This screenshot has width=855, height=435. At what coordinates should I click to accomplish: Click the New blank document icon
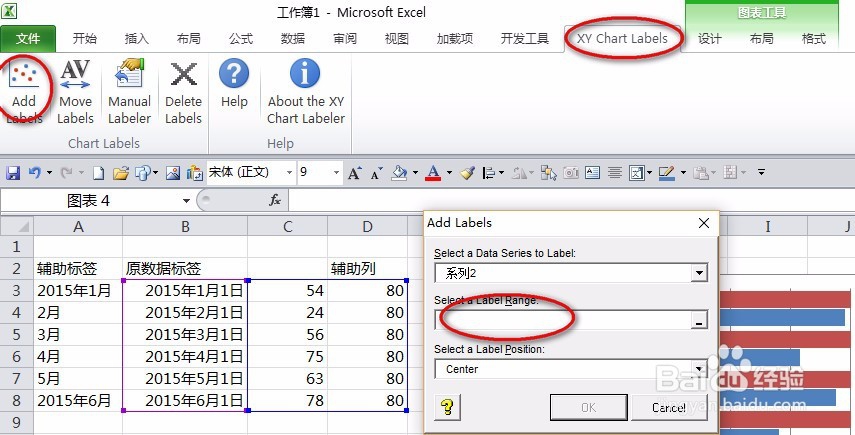tap(98, 173)
